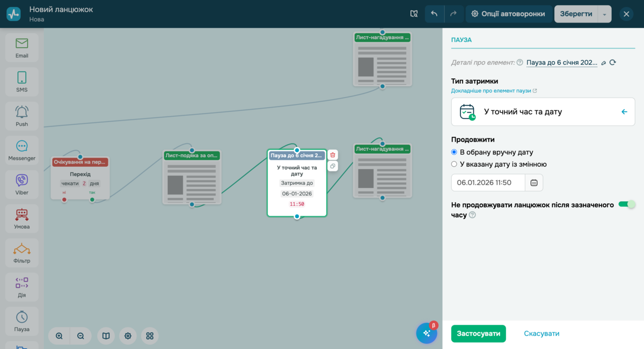
Task: Add a Messenger element
Action: coord(22,151)
